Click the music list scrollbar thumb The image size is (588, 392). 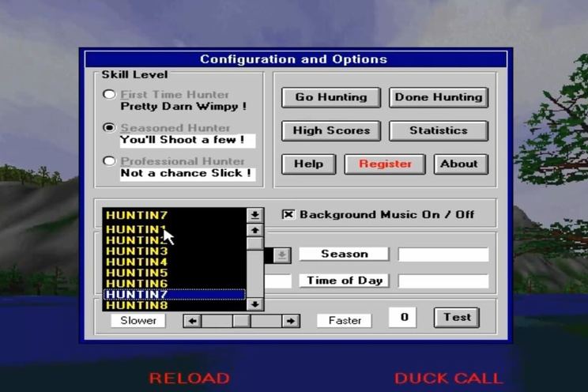[x=255, y=243]
